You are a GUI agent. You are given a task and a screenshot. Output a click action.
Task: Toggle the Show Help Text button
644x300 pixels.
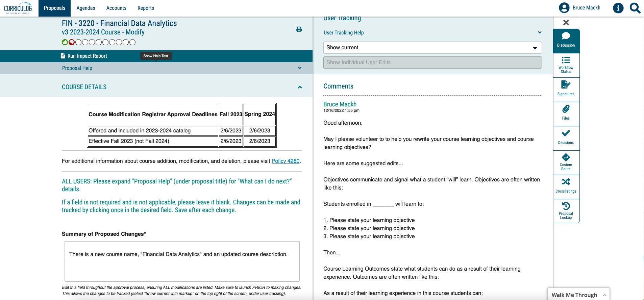[156, 56]
